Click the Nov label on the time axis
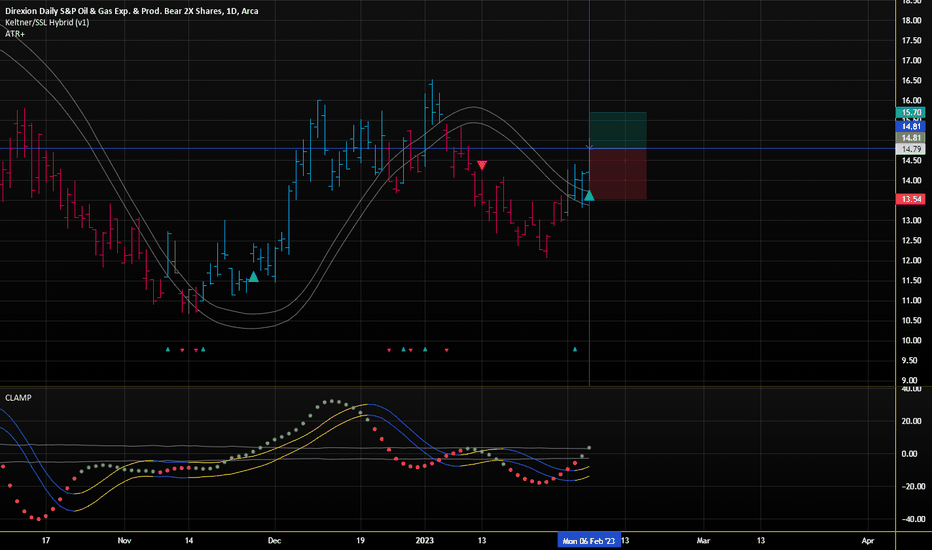The image size is (932, 550). point(124,540)
